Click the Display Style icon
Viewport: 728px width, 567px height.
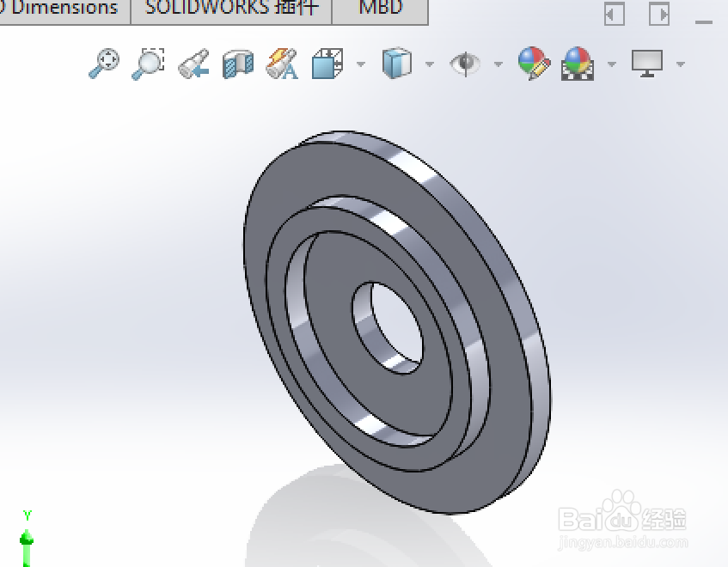(x=396, y=64)
